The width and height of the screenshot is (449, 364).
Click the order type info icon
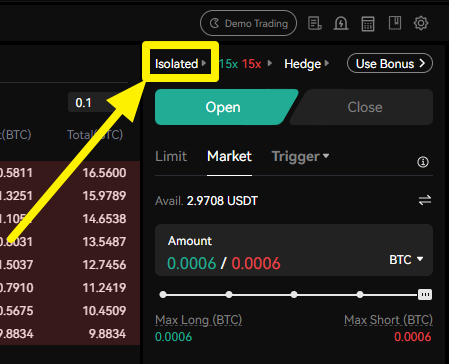pyautogui.click(x=423, y=162)
